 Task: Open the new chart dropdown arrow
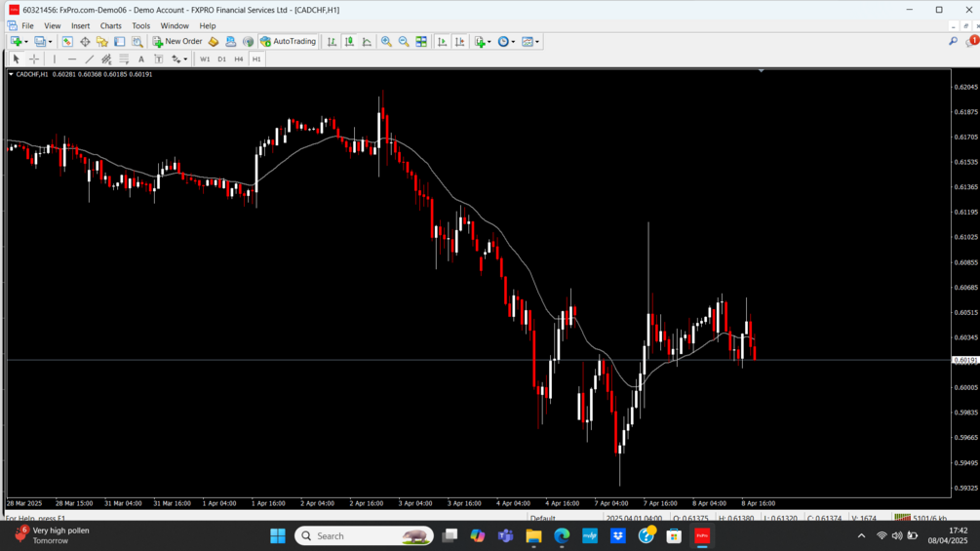26,41
